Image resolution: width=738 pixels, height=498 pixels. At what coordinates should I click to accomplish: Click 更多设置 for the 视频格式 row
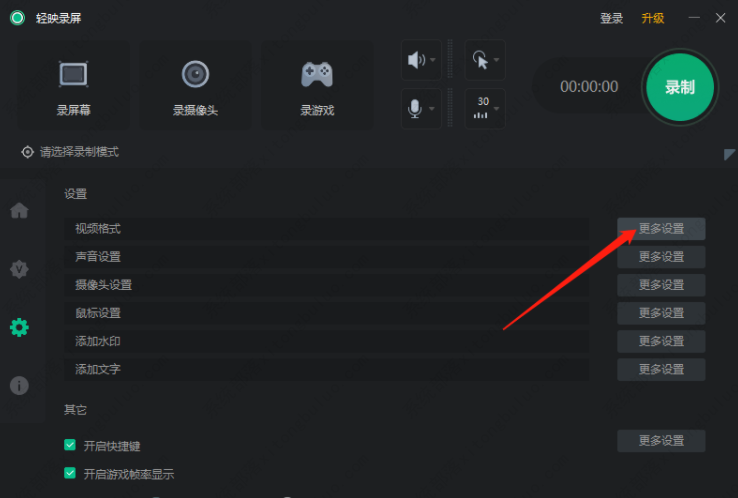(661, 229)
